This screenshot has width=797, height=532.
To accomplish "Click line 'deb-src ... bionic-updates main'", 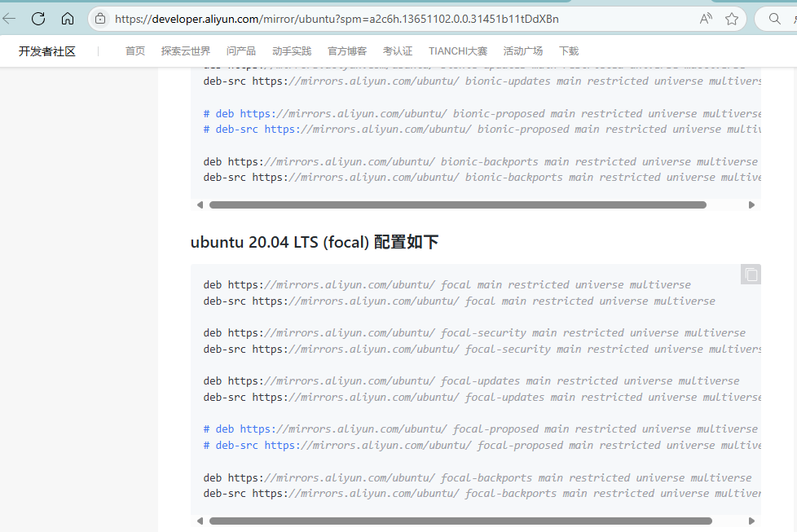I will (x=482, y=81).
